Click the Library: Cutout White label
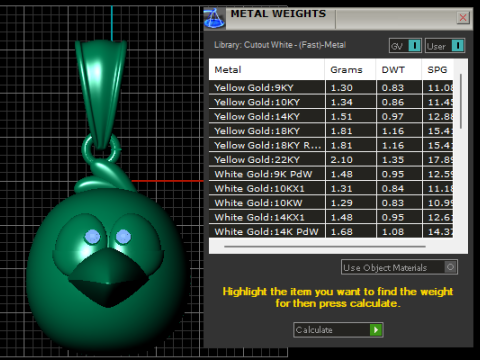Screen dimensions: 480x360 [x=280, y=45]
